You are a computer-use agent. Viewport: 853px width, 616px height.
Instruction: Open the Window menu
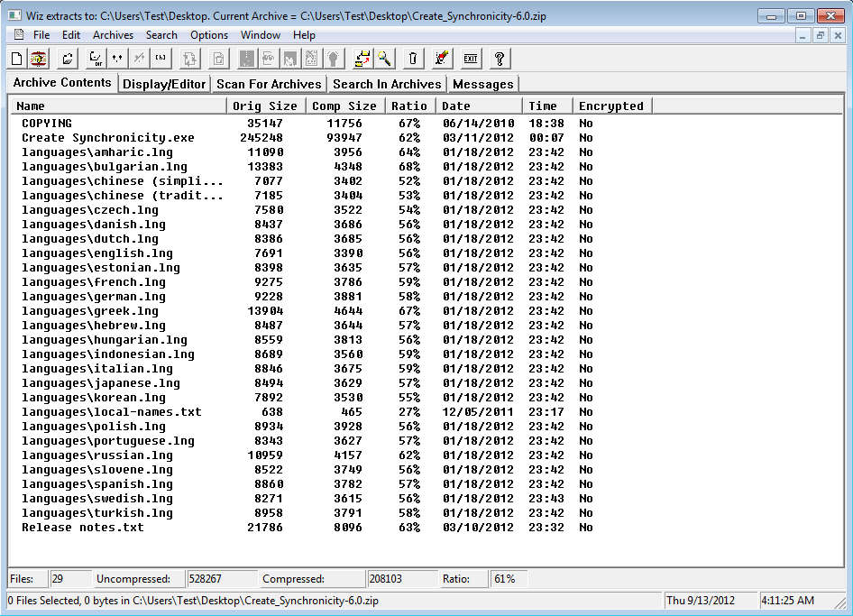click(260, 35)
